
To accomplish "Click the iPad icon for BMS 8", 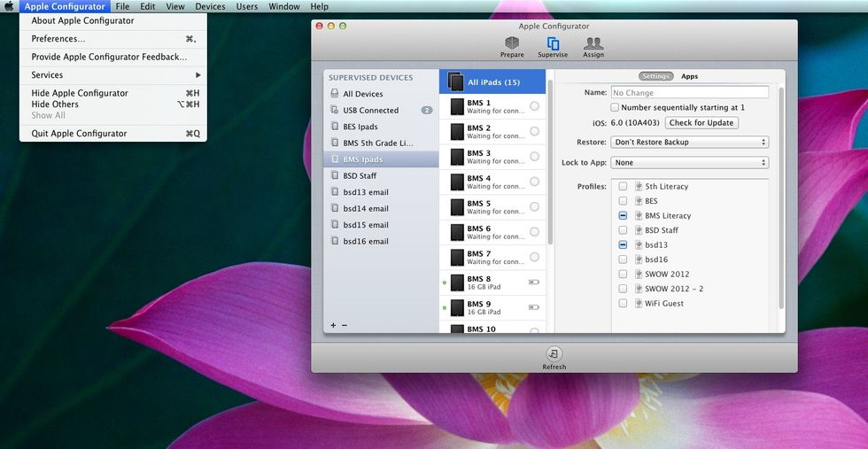I will pyautogui.click(x=457, y=283).
